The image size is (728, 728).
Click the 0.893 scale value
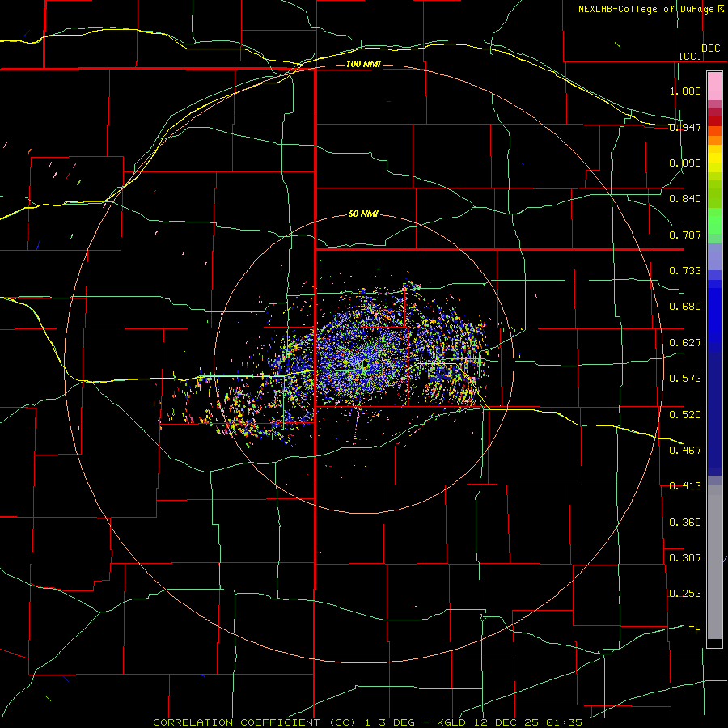point(685,163)
